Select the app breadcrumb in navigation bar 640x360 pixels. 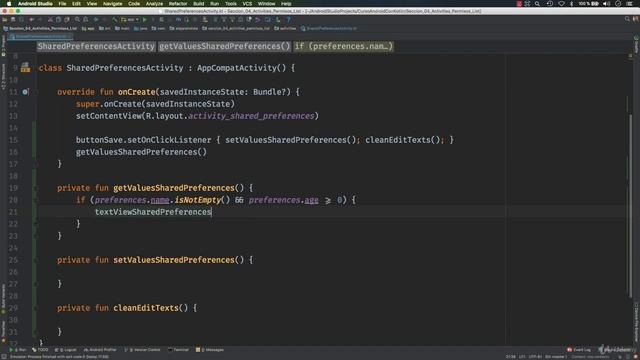click(89, 29)
